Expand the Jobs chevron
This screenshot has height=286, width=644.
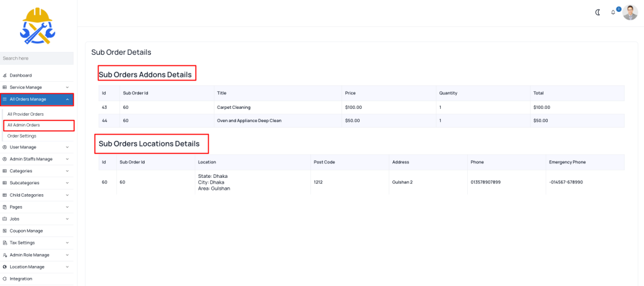pyautogui.click(x=67, y=219)
